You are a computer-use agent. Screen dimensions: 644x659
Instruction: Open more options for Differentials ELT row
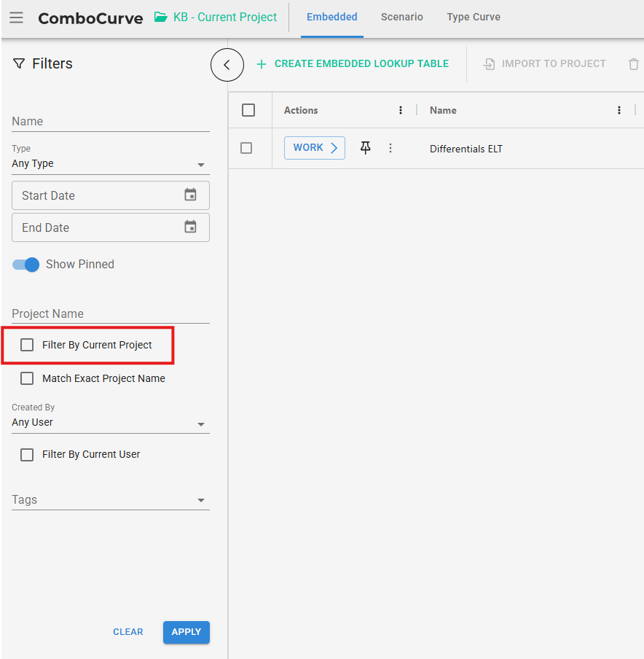coord(390,148)
